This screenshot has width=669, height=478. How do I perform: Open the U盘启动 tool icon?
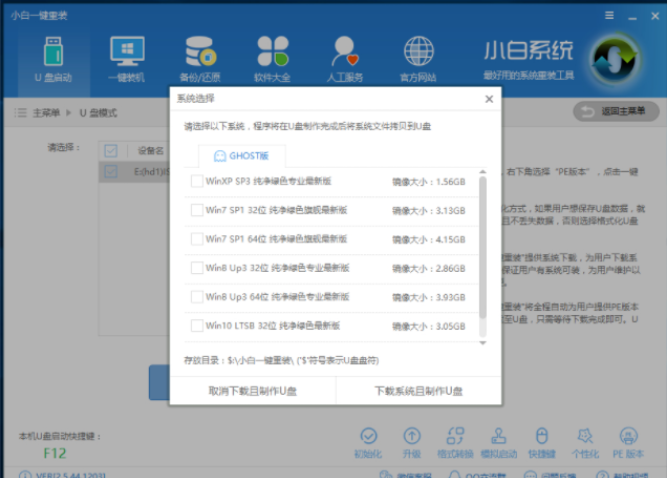tap(52, 56)
